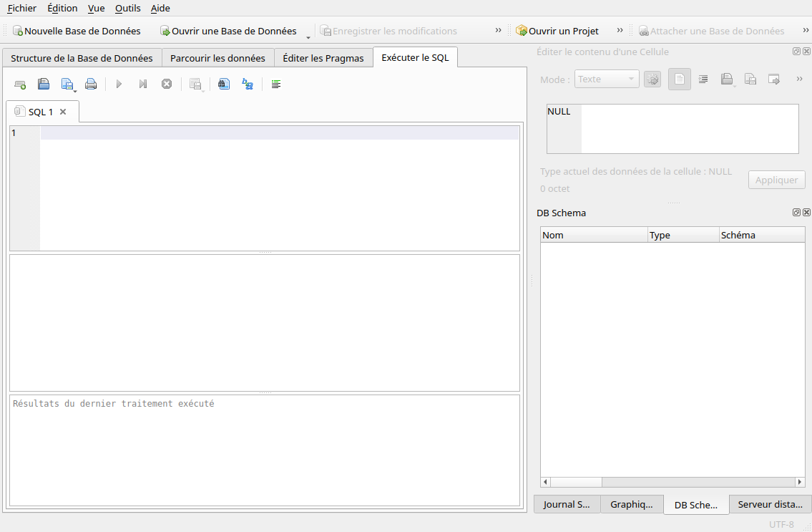The height and width of the screenshot is (532, 812).
Task: Open a new SQL editor tab
Action: coord(20,84)
